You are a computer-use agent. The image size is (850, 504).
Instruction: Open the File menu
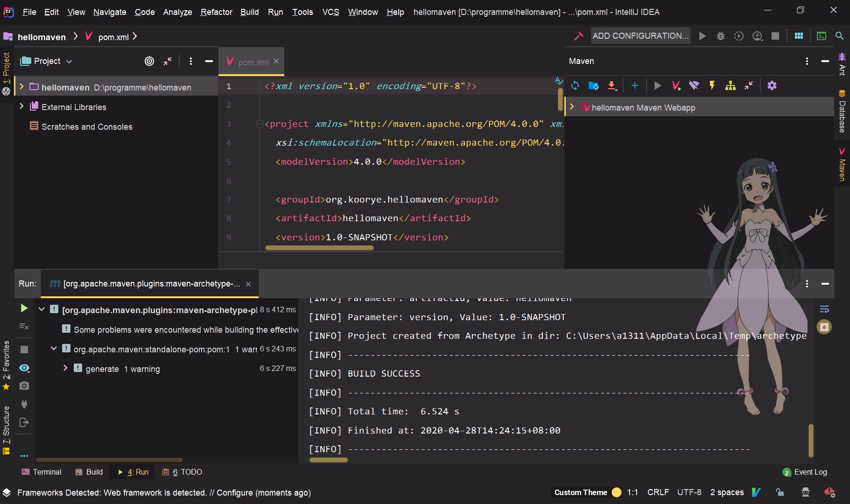[29, 12]
